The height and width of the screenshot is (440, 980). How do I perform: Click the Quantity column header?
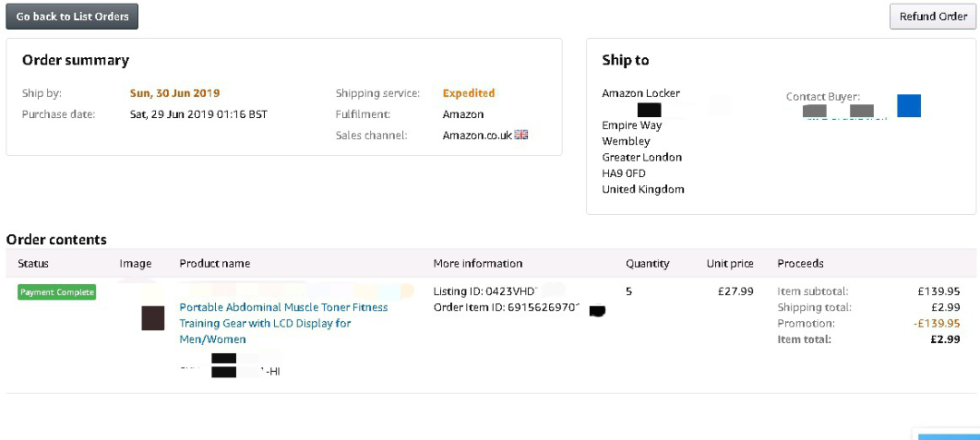(647, 264)
